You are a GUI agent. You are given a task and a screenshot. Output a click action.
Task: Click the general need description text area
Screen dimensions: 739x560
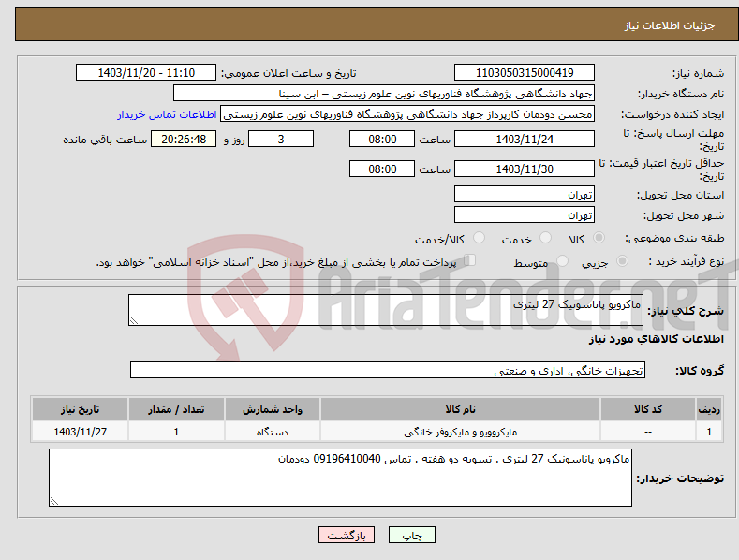click(x=386, y=310)
